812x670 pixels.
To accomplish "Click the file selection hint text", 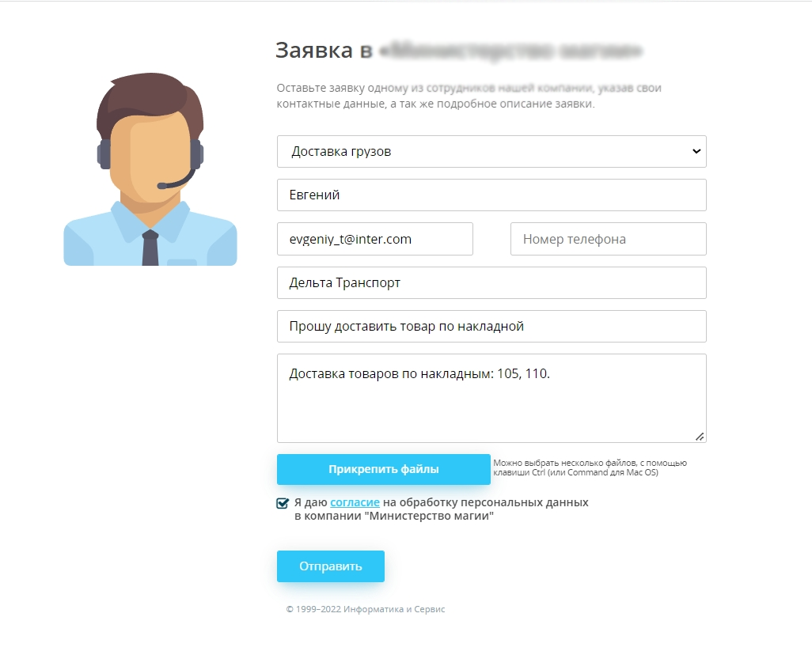I will point(590,467).
